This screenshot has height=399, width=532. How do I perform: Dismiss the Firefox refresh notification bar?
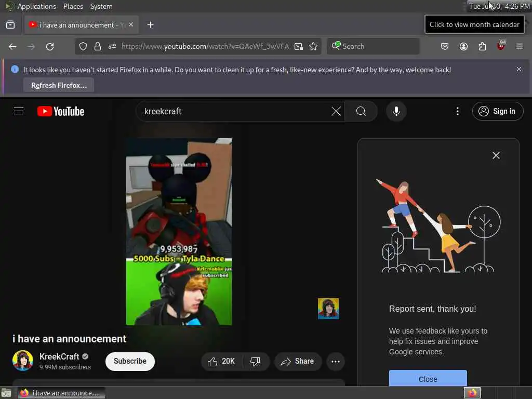519,69
